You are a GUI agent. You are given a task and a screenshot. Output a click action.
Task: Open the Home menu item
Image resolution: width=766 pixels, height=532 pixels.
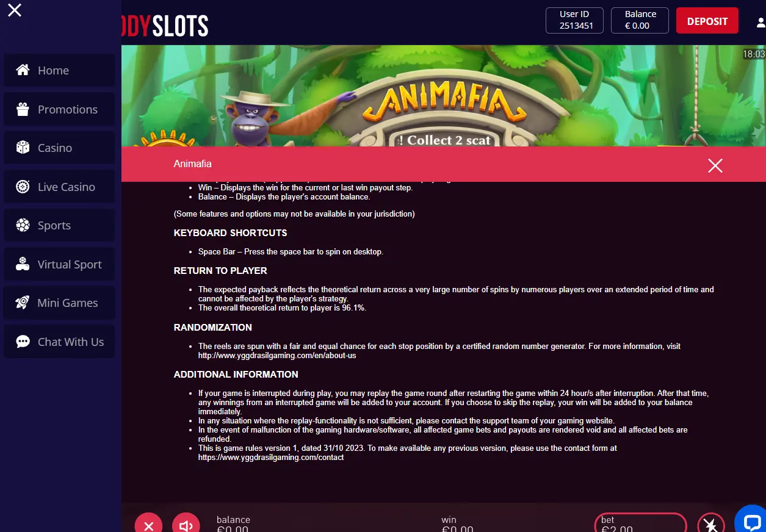coord(59,70)
